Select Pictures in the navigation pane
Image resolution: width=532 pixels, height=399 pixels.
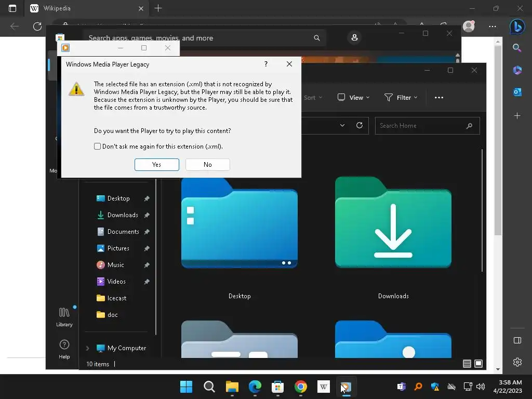[118, 248]
